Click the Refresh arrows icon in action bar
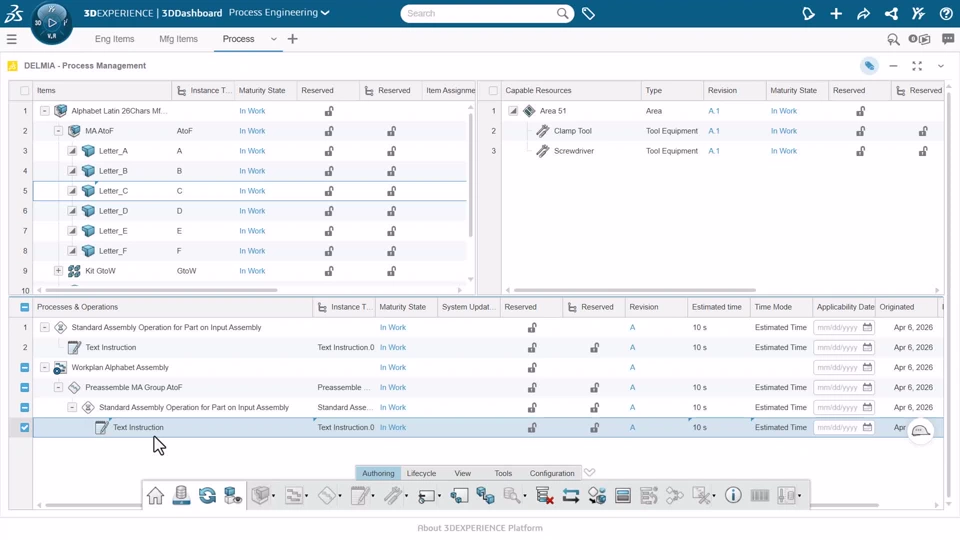This screenshot has width=960, height=540. pyautogui.click(x=208, y=495)
